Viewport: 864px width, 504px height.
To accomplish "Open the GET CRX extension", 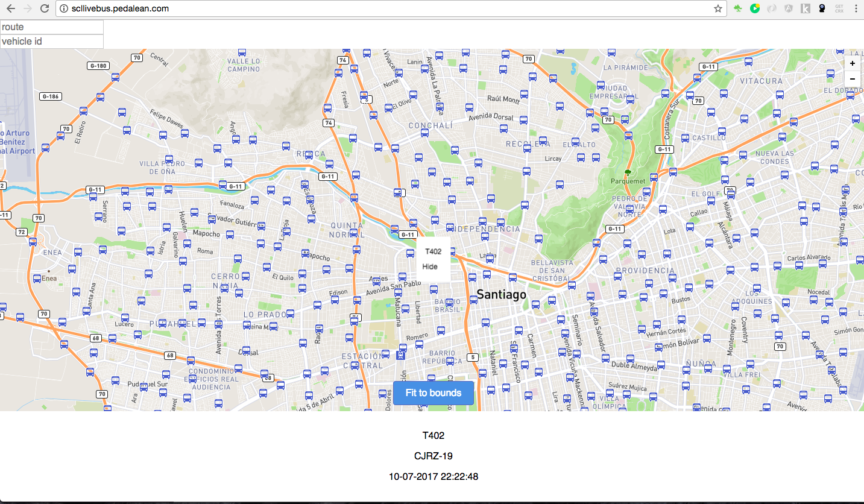I will pos(839,8).
